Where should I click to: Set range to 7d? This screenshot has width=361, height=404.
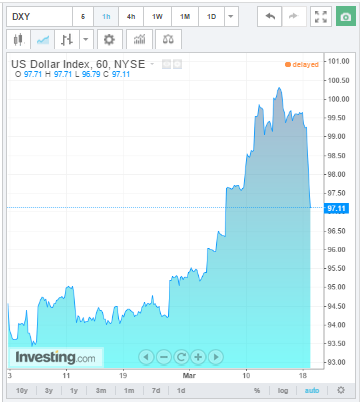click(x=156, y=390)
